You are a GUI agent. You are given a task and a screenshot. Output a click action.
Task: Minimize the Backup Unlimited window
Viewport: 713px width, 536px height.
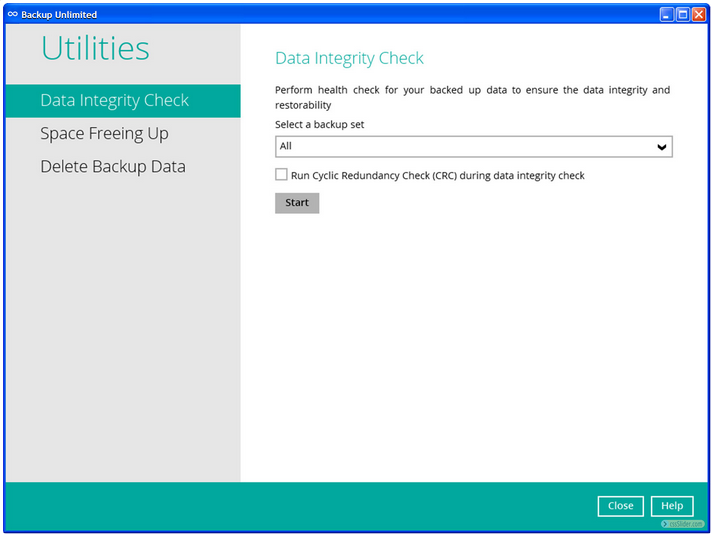(x=667, y=14)
